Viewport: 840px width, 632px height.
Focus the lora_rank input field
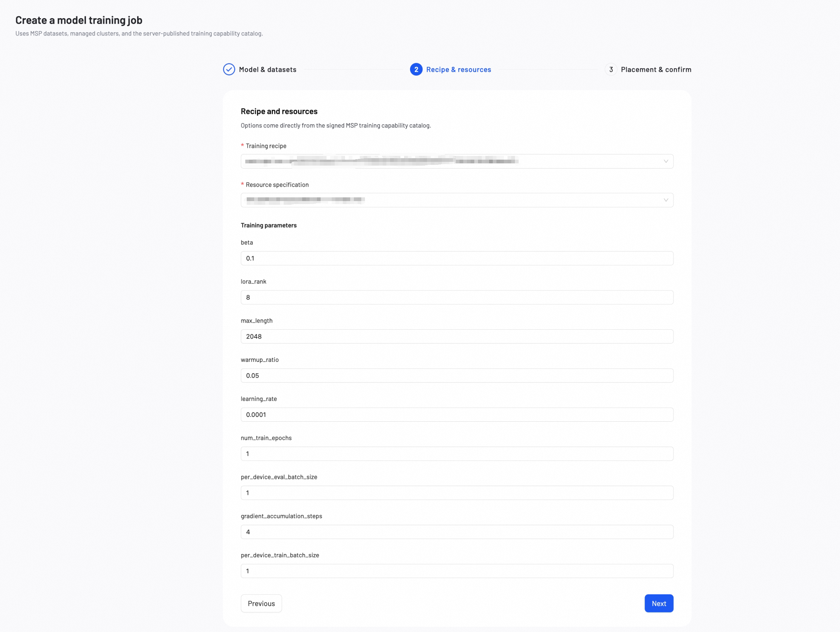pos(457,298)
